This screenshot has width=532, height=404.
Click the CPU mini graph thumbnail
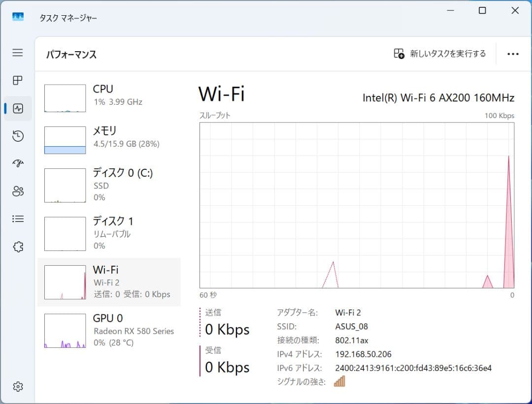[65, 97]
